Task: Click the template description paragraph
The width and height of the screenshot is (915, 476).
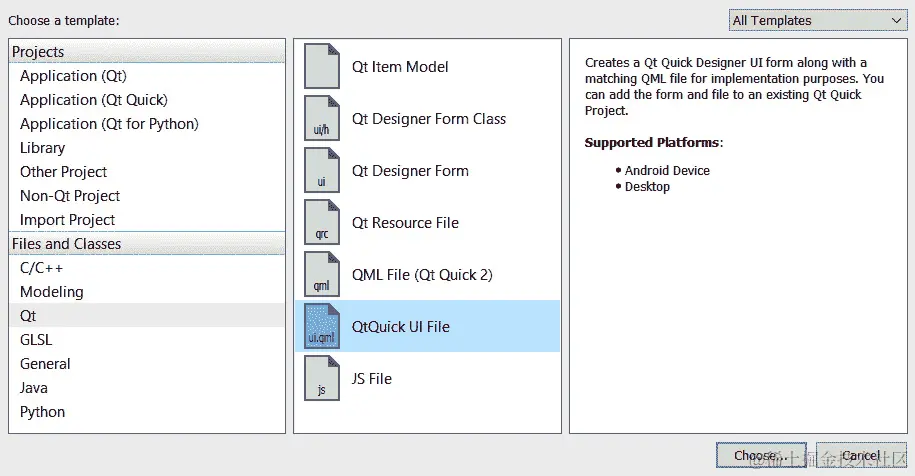Action: (734, 86)
